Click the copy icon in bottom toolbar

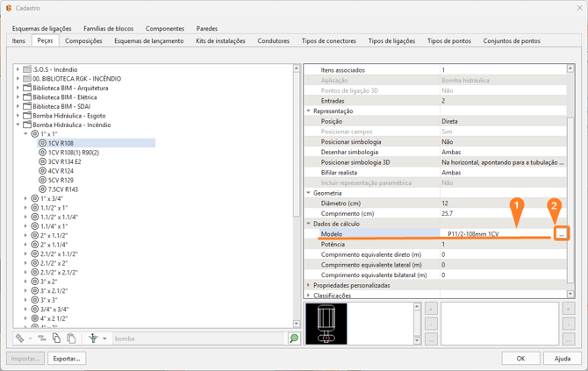(56, 339)
